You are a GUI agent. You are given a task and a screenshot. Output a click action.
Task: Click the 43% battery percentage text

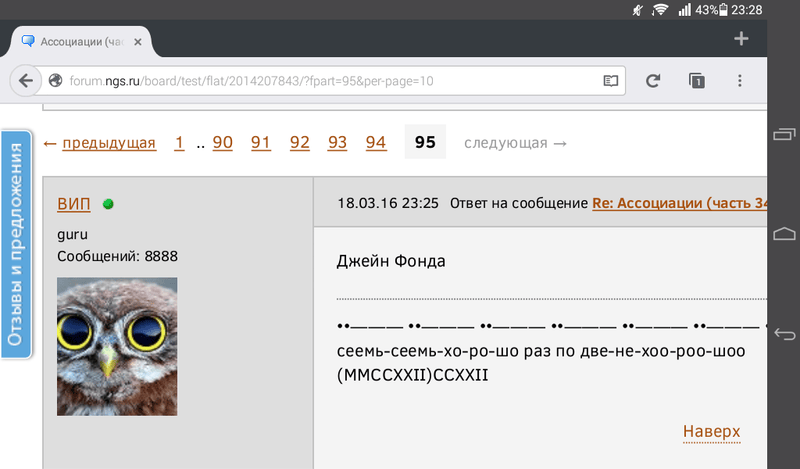pyautogui.click(x=706, y=10)
